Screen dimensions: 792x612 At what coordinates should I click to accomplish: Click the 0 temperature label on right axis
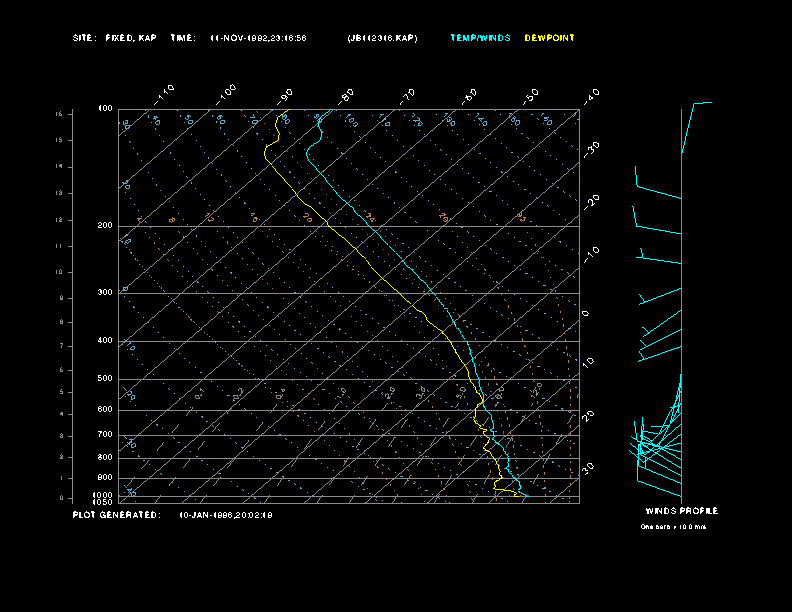click(x=586, y=314)
